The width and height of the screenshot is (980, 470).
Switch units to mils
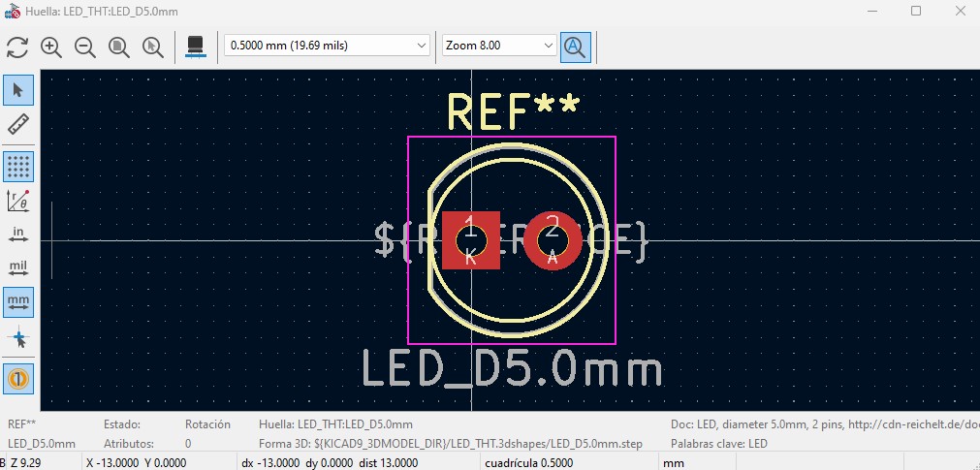pyautogui.click(x=18, y=268)
